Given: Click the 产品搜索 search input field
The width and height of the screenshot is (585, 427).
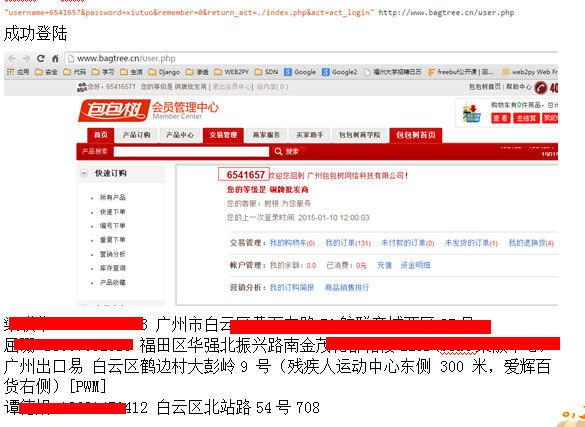Looking at the screenshot, I should (191, 151).
